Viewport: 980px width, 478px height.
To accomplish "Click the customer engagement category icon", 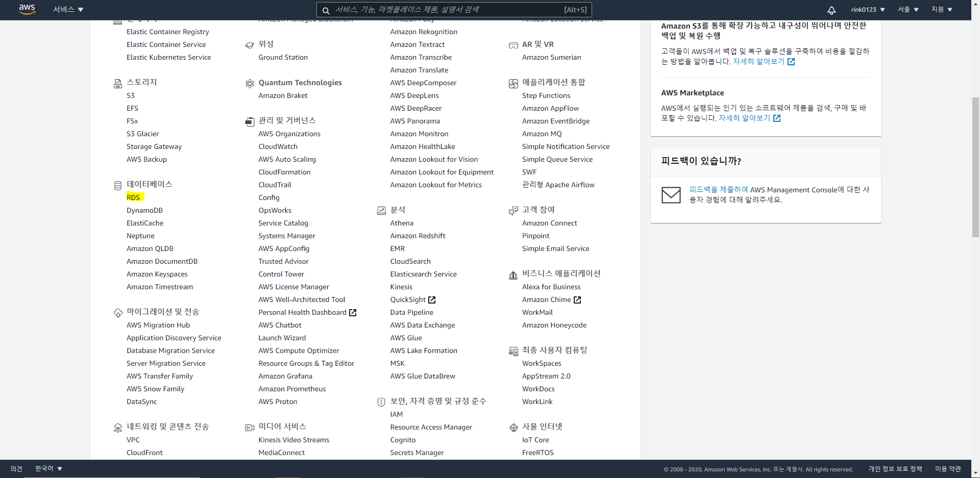I will point(513,211).
